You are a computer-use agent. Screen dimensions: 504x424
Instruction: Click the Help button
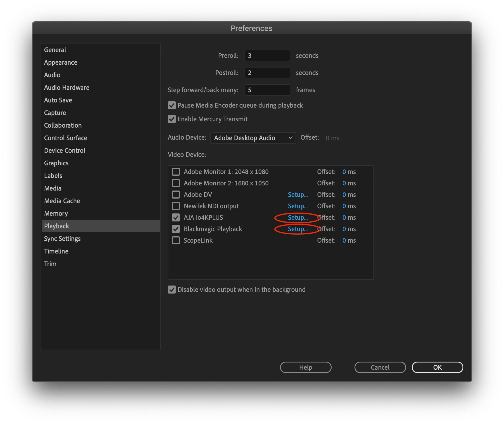pos(306,367)
